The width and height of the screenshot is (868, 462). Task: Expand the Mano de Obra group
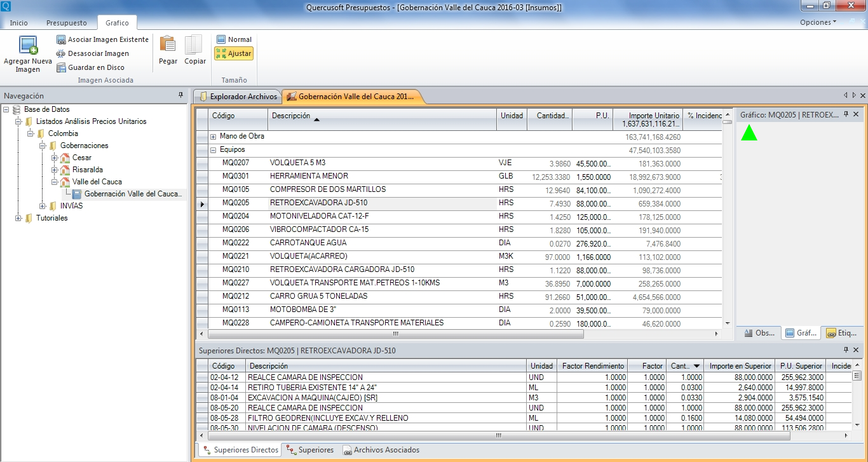(x=214, y=137)
